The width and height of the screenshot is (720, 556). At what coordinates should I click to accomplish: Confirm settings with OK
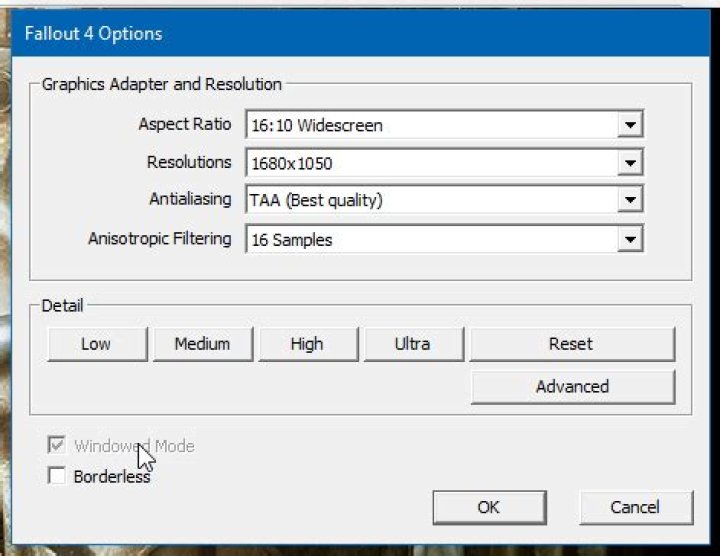click(x=489, y=507)
